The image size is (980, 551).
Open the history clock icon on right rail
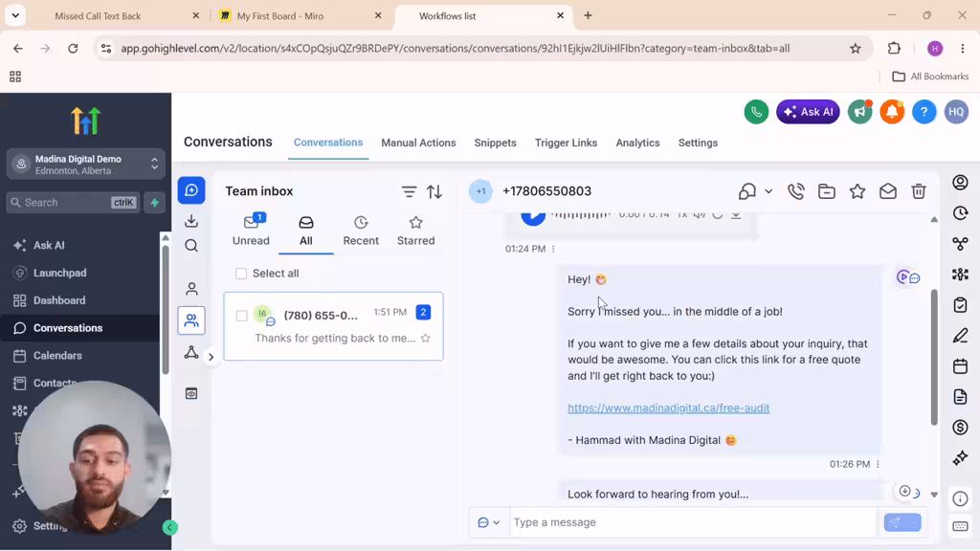pos(961,213)
